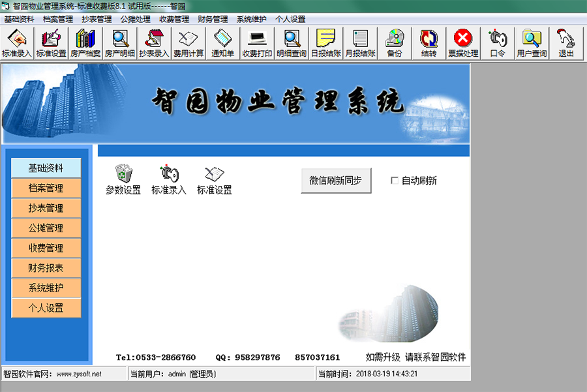Screen dimensions: 587x392
Task: Open 标准设置 toolbar icon
Action: click(x=52, y=44)
